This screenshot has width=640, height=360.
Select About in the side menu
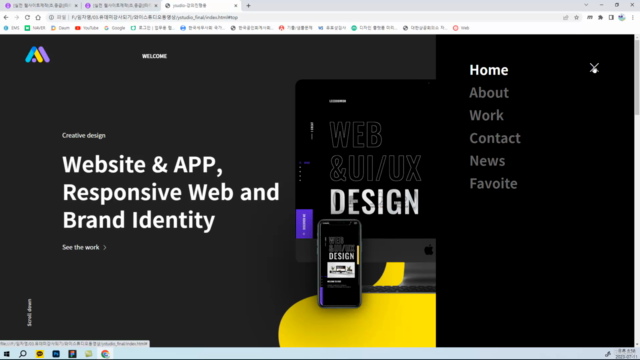tap(489, 93)
